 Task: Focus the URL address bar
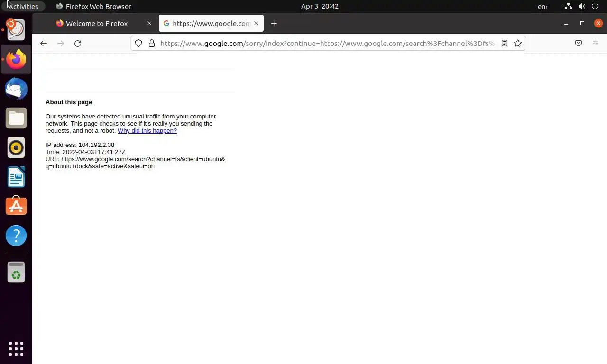point(327,43)
